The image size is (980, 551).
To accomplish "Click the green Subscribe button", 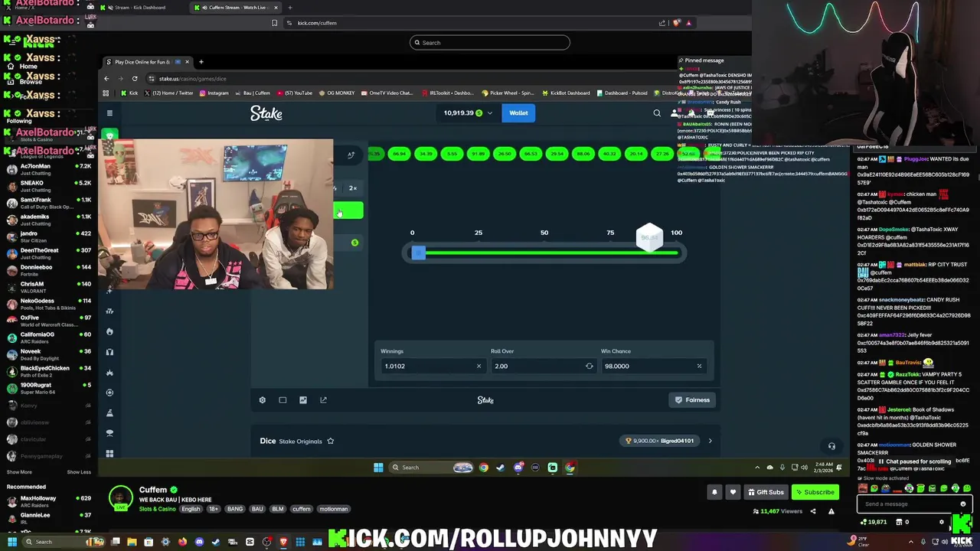I will (x=815, y=492).
